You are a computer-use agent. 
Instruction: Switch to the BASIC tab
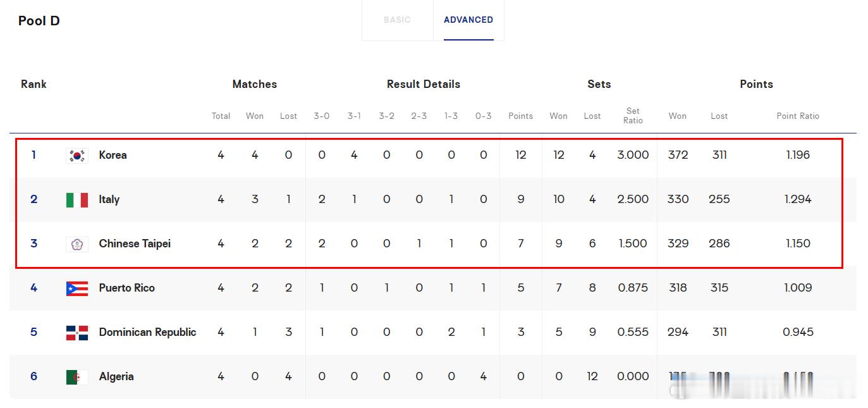tap(397, 20)
